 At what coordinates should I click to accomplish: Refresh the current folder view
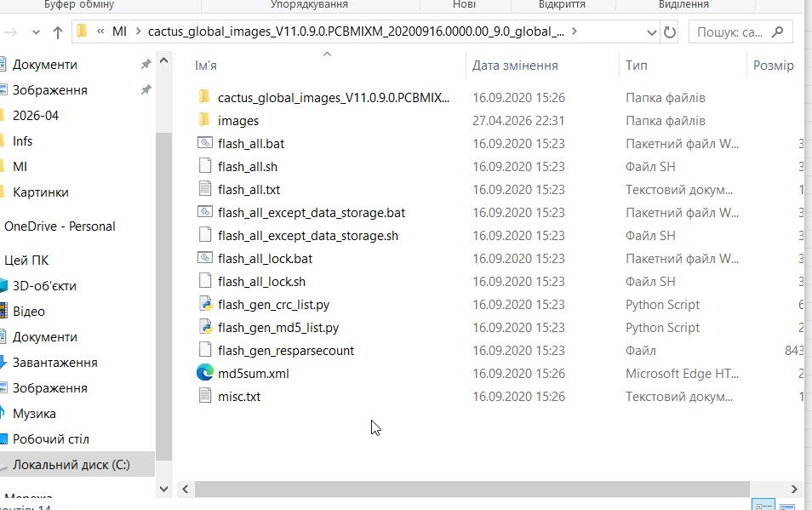tap(670, 32)
